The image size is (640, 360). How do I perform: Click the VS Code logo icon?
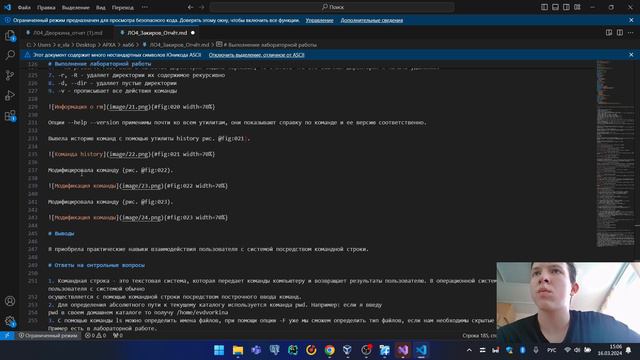(7, 7)
